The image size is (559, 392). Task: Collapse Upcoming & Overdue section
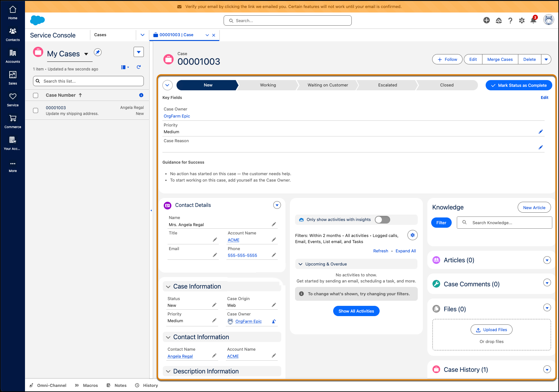pos(300,264)
